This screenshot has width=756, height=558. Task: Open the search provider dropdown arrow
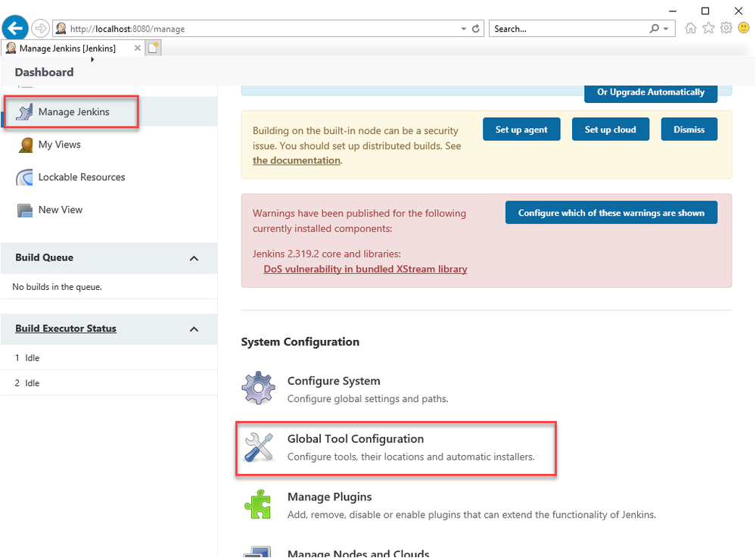tap(666, 29)
